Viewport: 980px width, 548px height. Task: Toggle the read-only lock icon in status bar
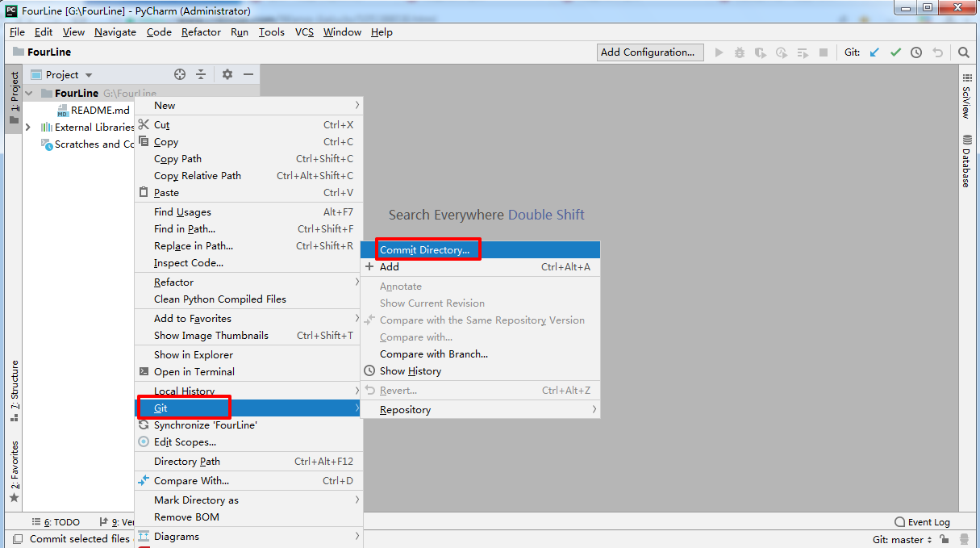point(945,539)
